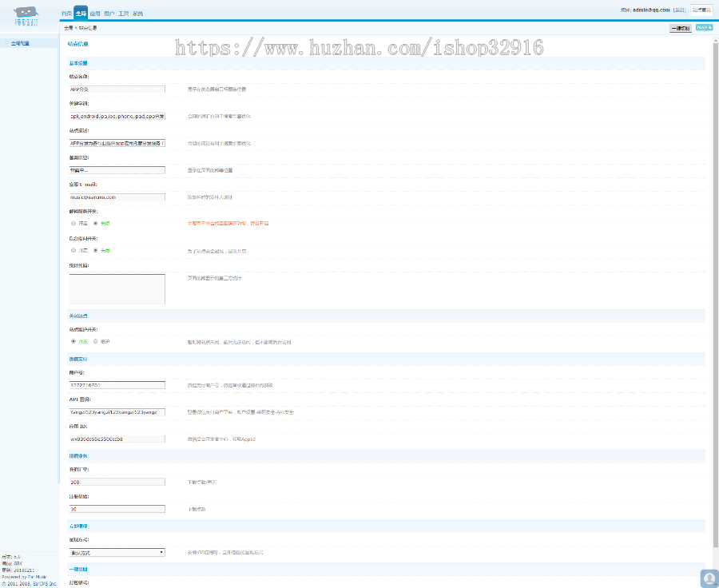Click the 全局 breadcrumb link
719x588 pixels.
[x=69, y=28]
